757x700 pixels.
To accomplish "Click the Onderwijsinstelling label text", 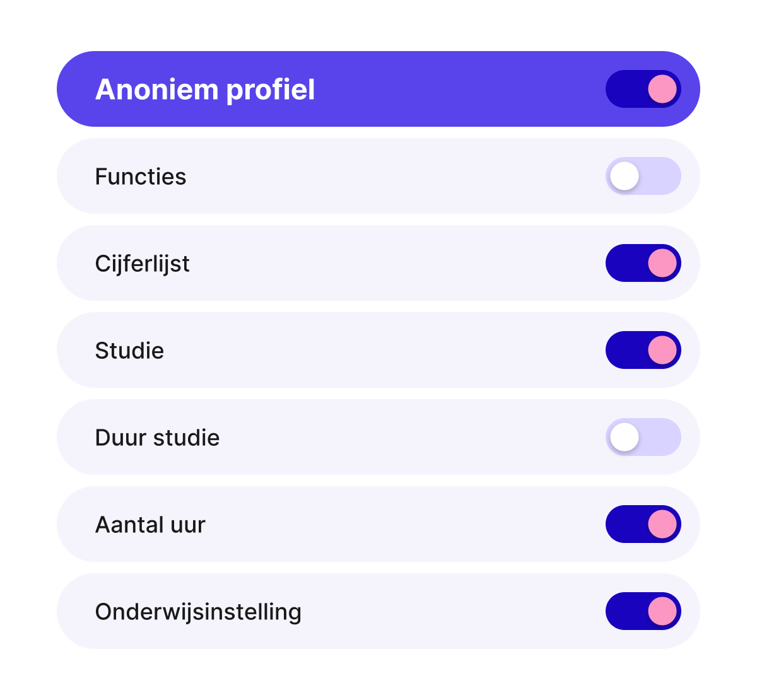I will [198, 612].
